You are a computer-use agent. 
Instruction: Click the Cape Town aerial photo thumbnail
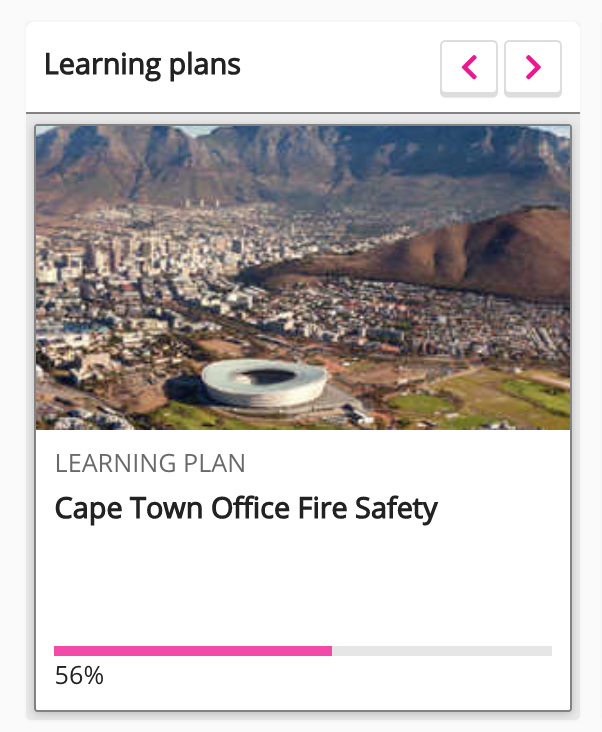point(302,277)
